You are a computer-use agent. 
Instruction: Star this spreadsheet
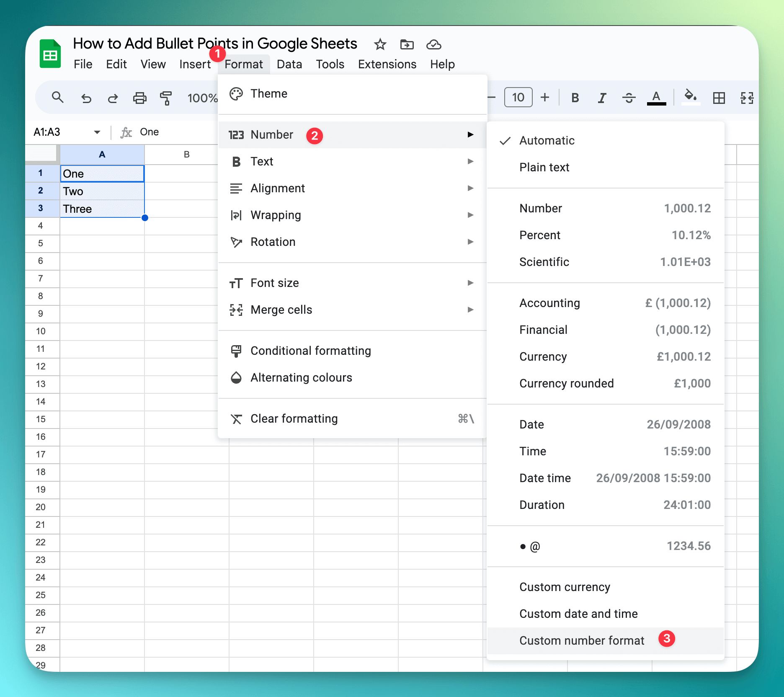pos(379,45)
